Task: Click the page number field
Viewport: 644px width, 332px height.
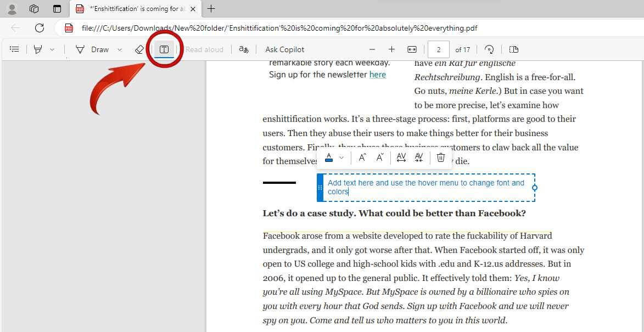Action: [x=439, y=49]
